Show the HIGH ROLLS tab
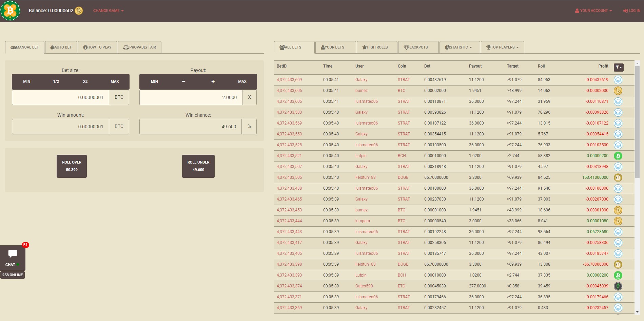The height and width of the screenshot is (321, 644). point(377,47)
